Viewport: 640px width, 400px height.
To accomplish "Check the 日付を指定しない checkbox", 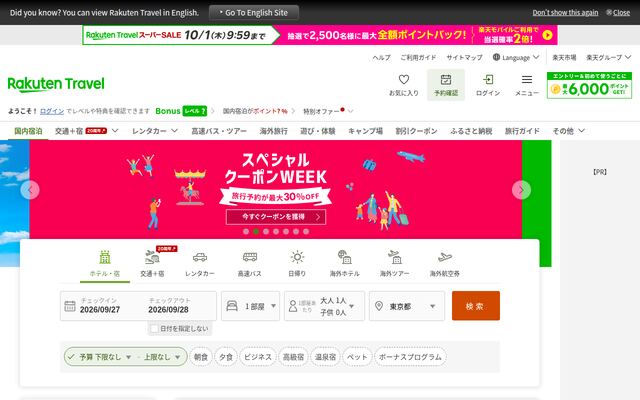I will 154,328.
